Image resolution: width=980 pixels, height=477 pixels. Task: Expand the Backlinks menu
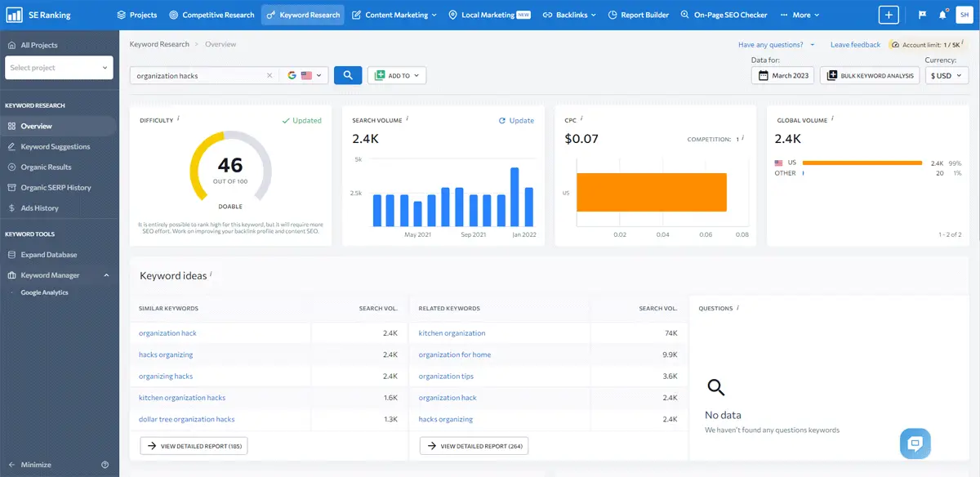pos(569,15)
